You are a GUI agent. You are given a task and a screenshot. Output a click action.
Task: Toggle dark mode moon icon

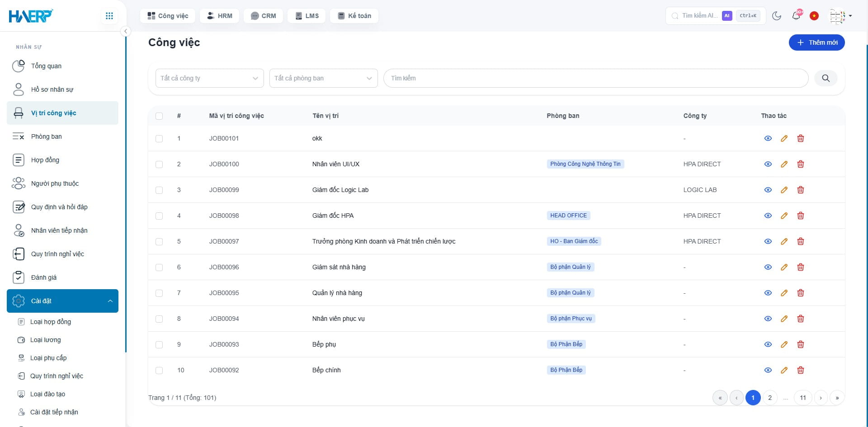coord(777,16)
